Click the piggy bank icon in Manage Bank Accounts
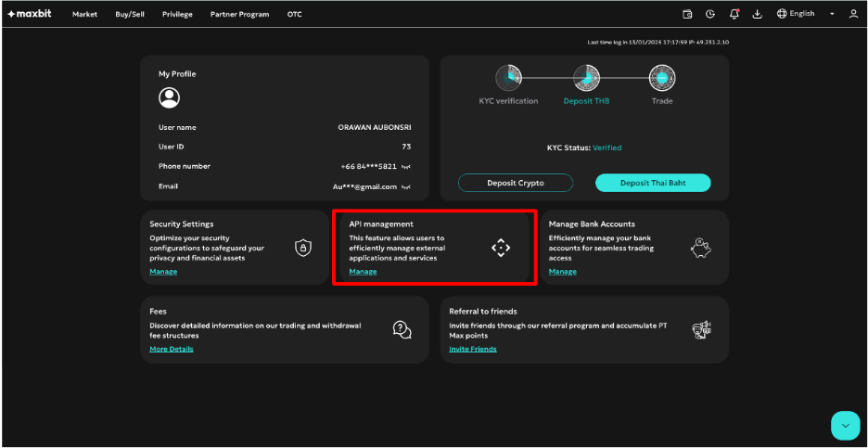The height and width of the screenshot is (448, 868). pyautogui.click(x=701, y=248)
